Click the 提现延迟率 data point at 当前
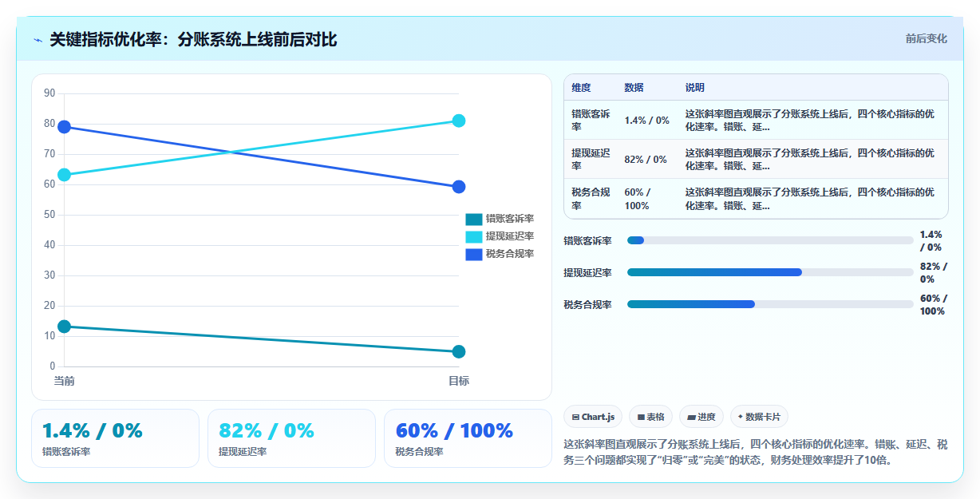Viewport: 980px width, 499px height. click(65, 175)
